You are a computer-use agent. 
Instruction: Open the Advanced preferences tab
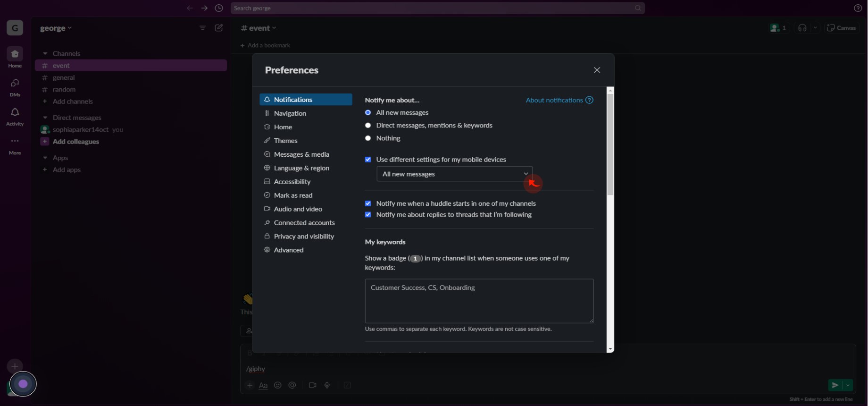tap(306, 250)
